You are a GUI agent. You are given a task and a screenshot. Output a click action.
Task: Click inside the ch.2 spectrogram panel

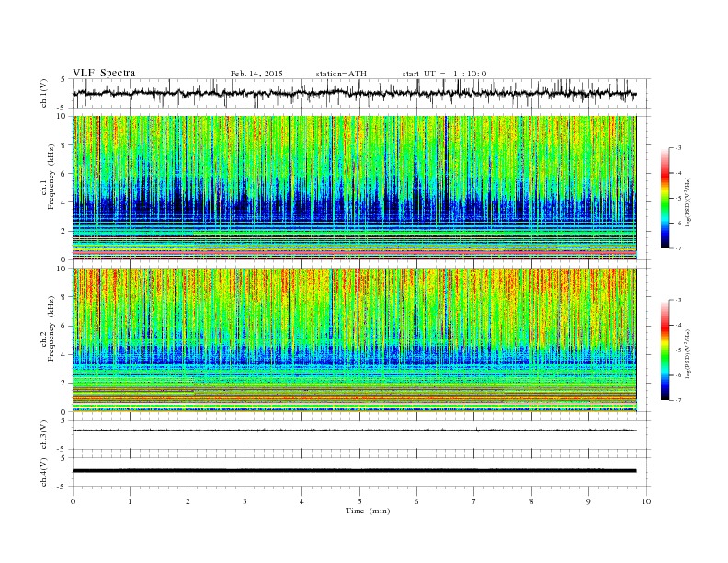pos(355,339)
